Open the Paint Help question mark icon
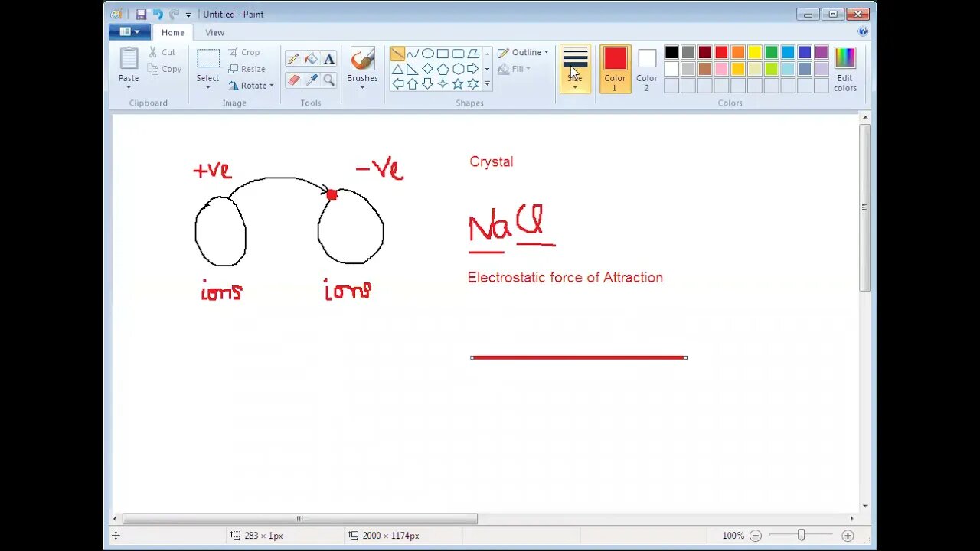Screen dimensions: 980x551 tap(863, 31)
